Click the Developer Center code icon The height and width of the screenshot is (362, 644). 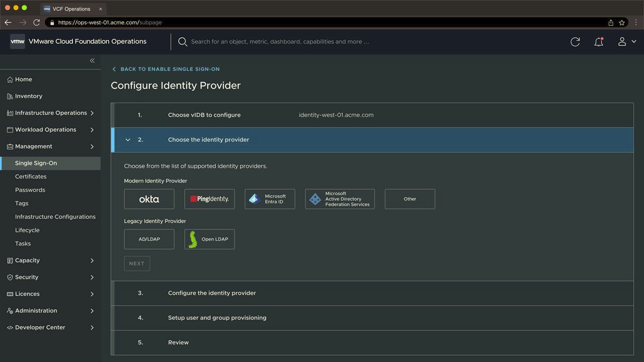[10, 327]
